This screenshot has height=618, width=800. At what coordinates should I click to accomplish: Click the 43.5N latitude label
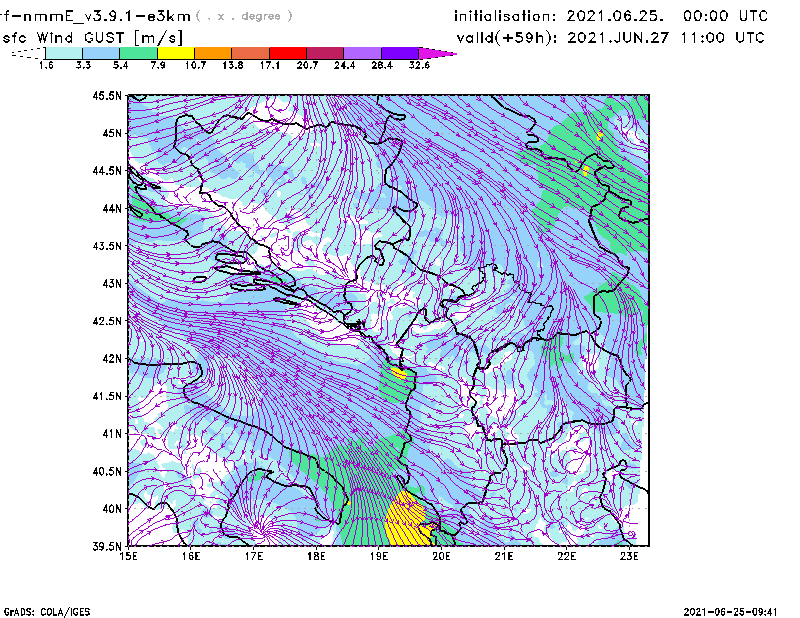coord(107,246)
